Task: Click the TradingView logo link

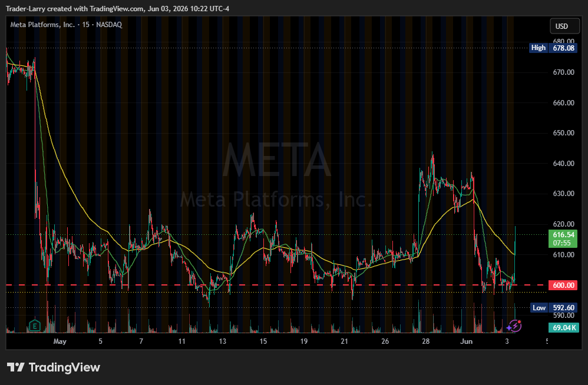Action: pos(53,367)
